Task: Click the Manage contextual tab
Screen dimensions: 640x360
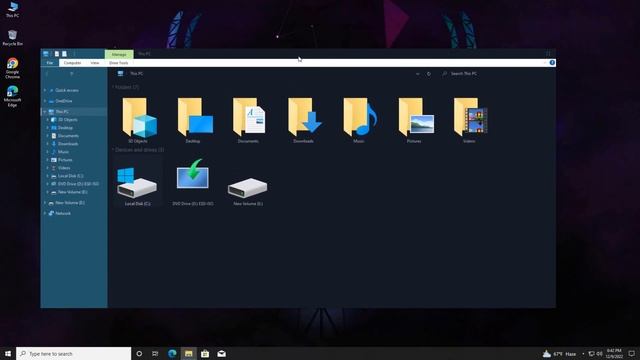Action: 119,54
